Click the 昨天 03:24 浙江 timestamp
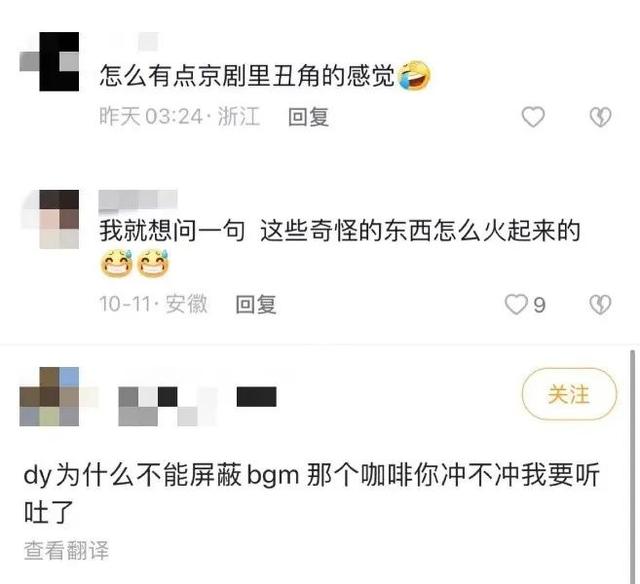640x584 pixels. [x=180, y=117]
